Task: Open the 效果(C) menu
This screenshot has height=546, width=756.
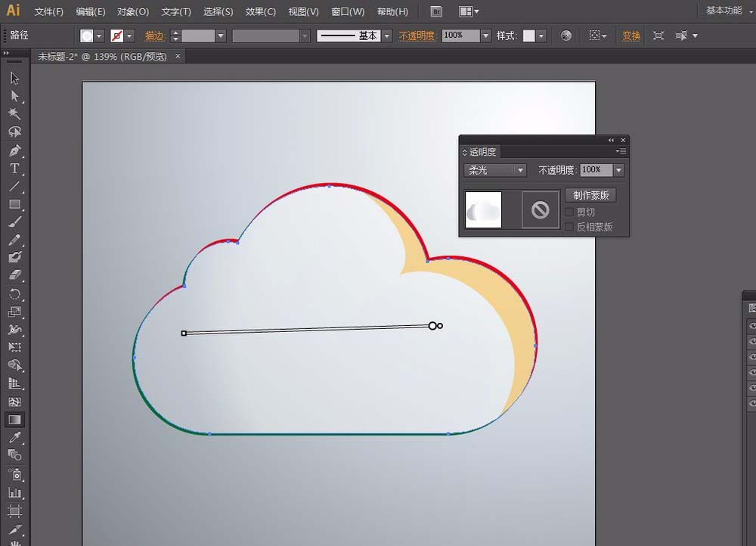Action: click(x=261, y=12)
